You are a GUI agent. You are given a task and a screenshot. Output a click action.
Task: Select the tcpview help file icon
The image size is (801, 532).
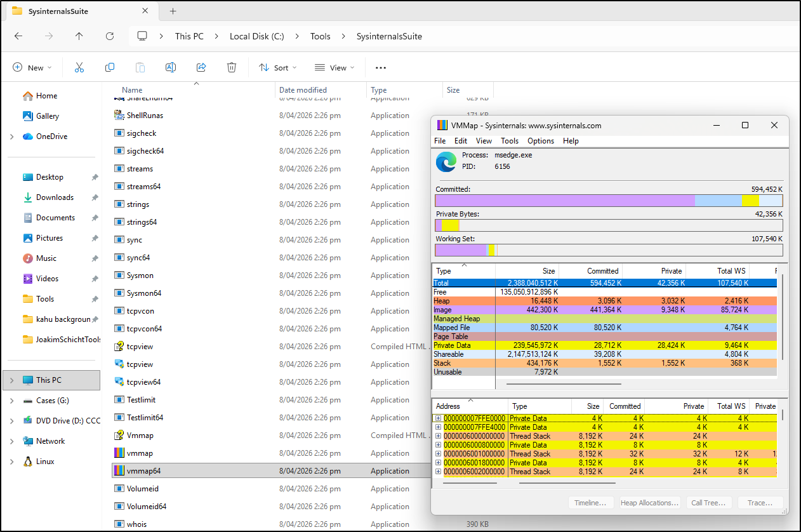click(119, 346)
